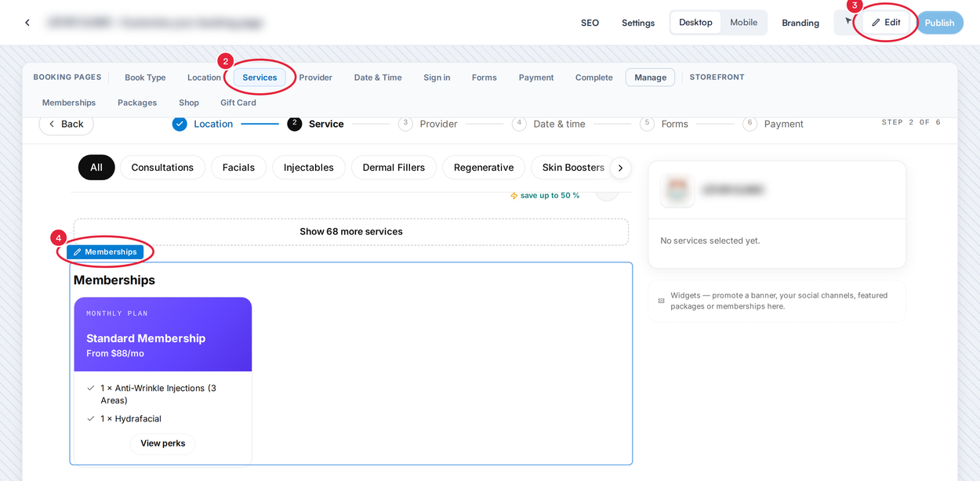Image resolution: width=980 pixels, height=481 pixels.
Task: Publish the booking page
Action: tap(939, 23)
